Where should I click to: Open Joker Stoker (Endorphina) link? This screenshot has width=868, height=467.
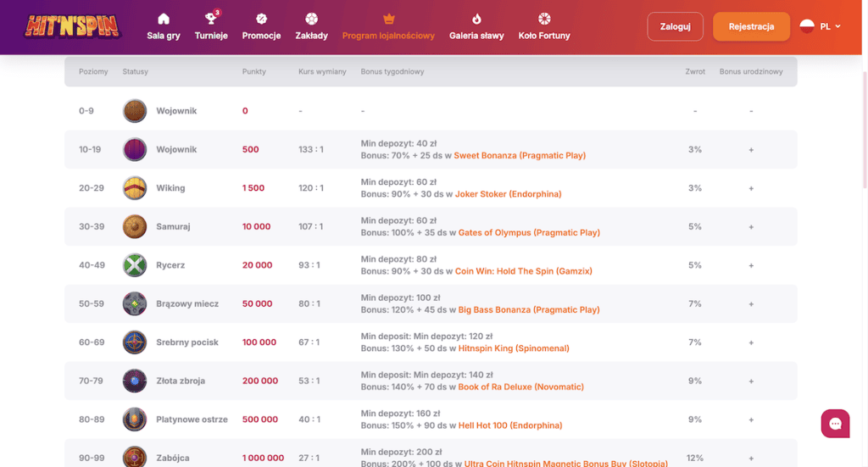pos(509,194)
